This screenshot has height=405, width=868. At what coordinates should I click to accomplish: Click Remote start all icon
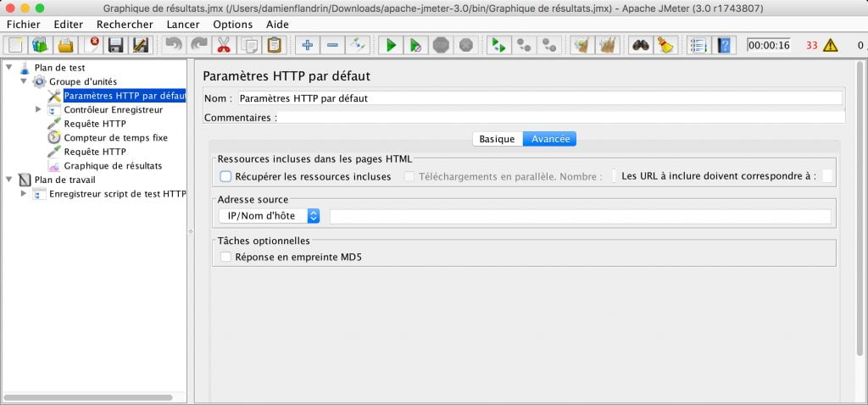click(x=498, y=45)
